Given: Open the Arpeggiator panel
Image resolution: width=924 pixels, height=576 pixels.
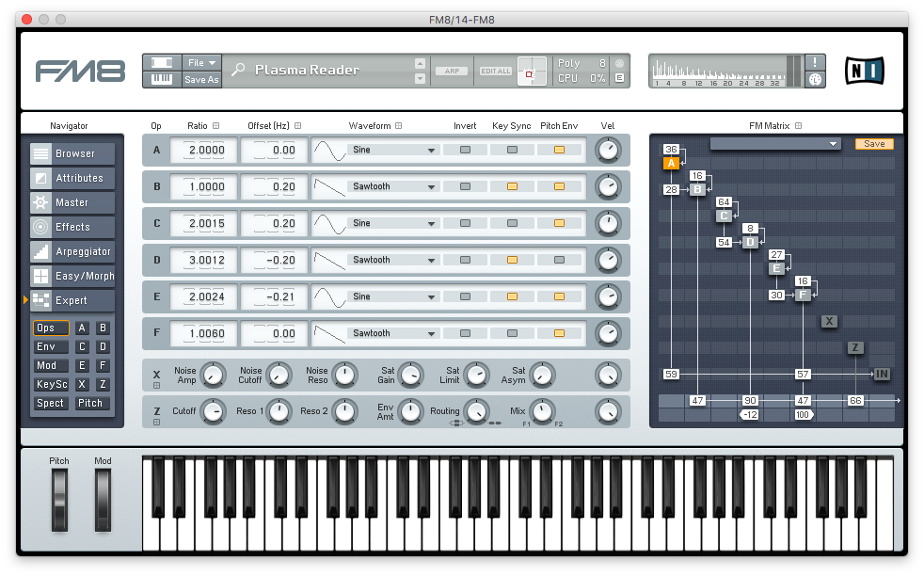Looking at the screenshot, I should [72, 251].
